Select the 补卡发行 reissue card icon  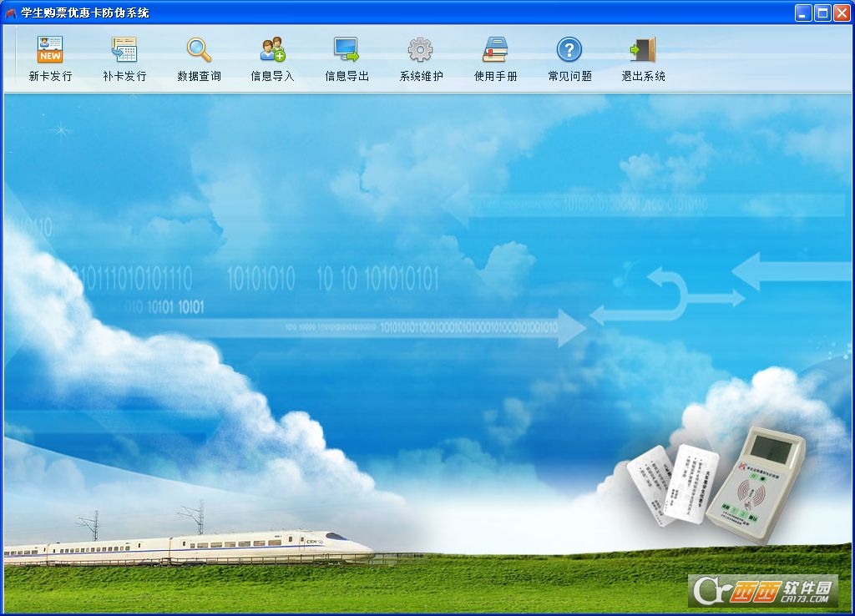[x=124, y=49]
